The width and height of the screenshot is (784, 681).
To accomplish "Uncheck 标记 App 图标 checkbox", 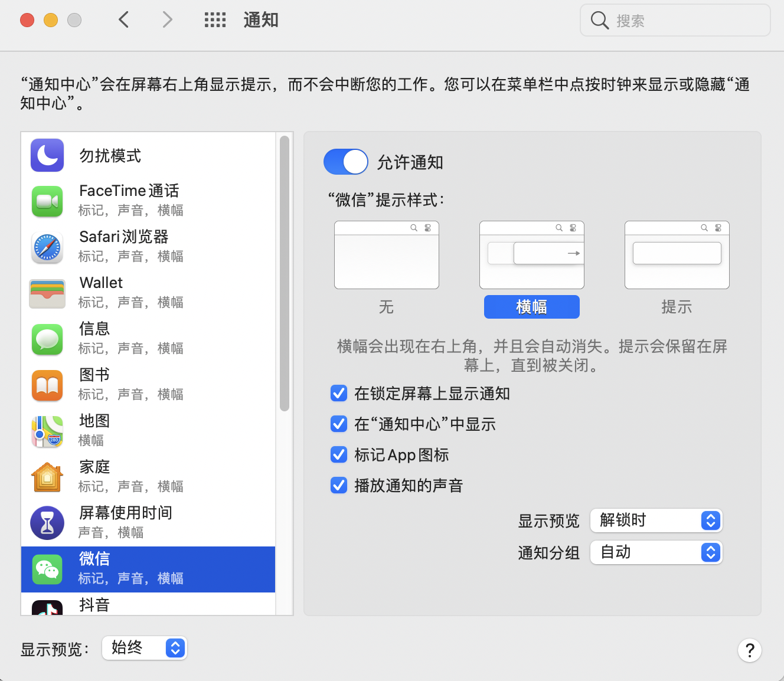I will (x=339, y=454).
